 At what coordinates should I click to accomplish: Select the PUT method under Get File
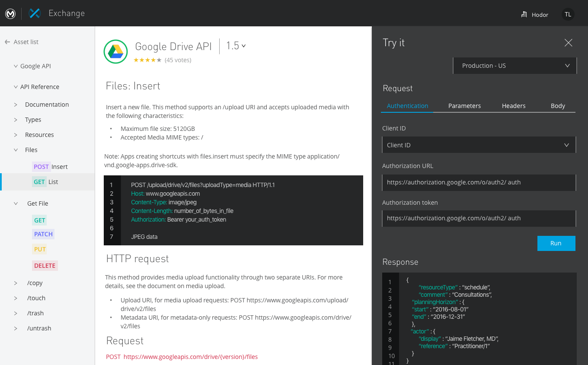click(40, 249)
